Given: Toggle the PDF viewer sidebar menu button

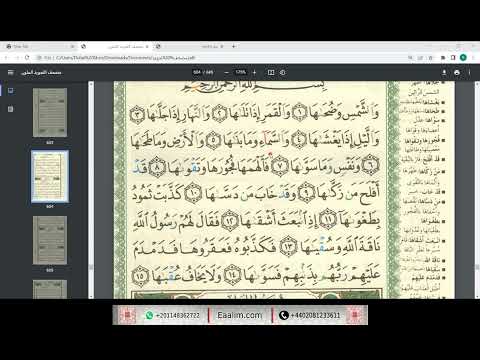Looking at the screenshot, I should 11,72.
